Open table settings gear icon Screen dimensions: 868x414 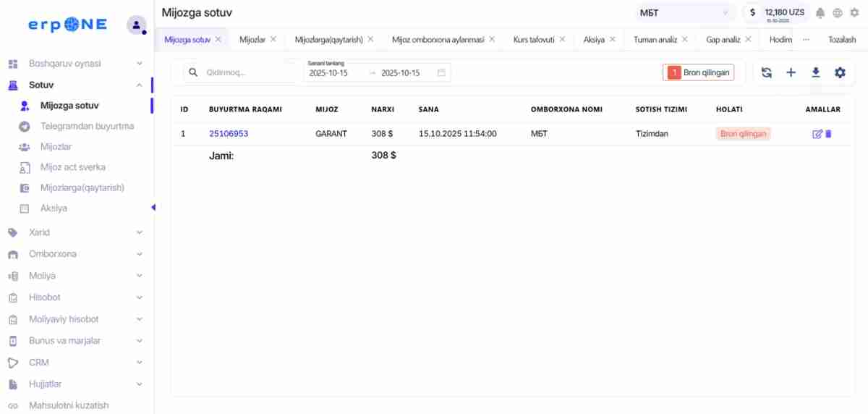click(840, 72)
